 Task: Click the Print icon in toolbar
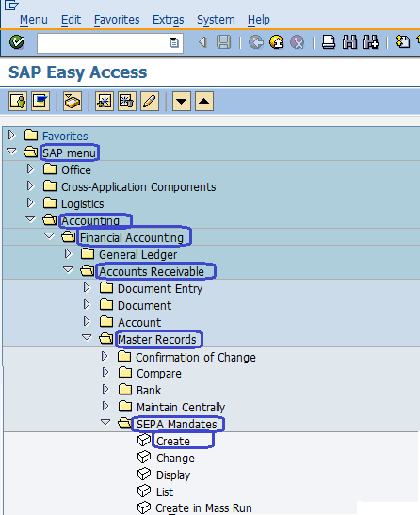(329, 42)
